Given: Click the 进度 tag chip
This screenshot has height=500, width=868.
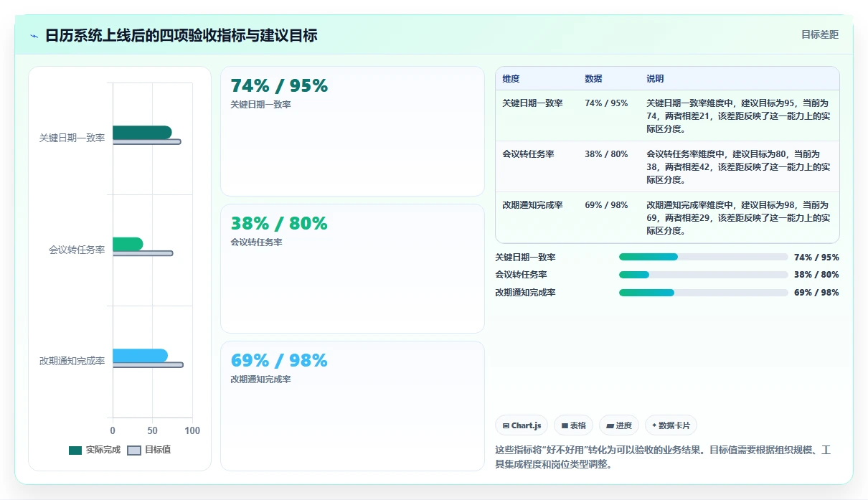Looking at the screenshot, I should (619, 425).
